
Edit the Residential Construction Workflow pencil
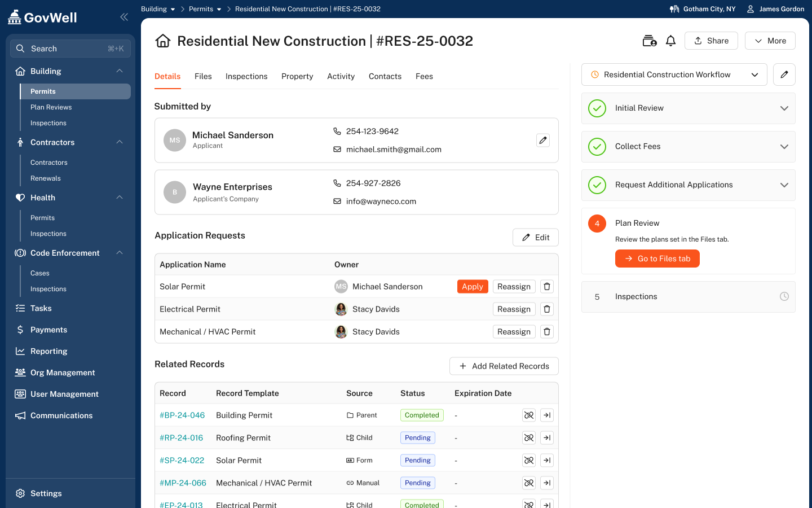click(x=784, y=75)
